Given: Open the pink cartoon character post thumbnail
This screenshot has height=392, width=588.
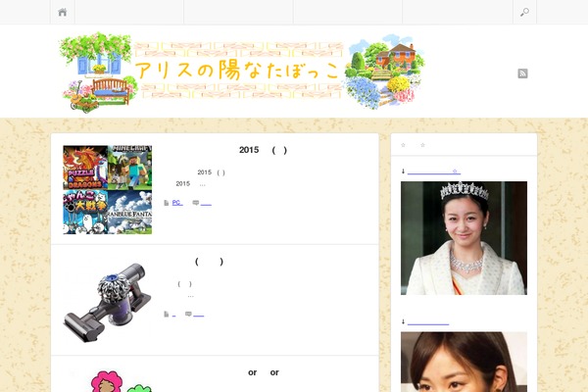Looking at the screenshot, I should pyautogui.click(x=107, y=380).
